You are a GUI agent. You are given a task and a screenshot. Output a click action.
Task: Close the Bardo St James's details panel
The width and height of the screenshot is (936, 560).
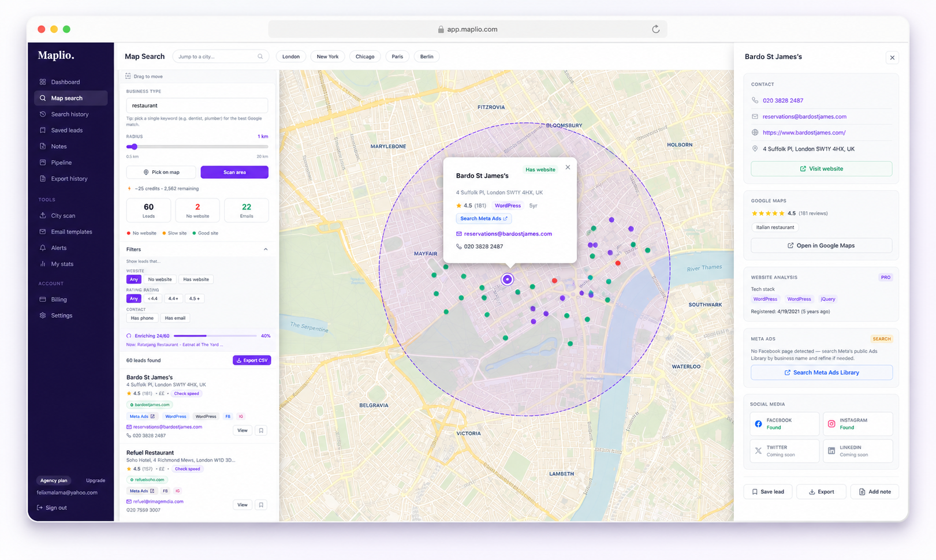point(892,58)
